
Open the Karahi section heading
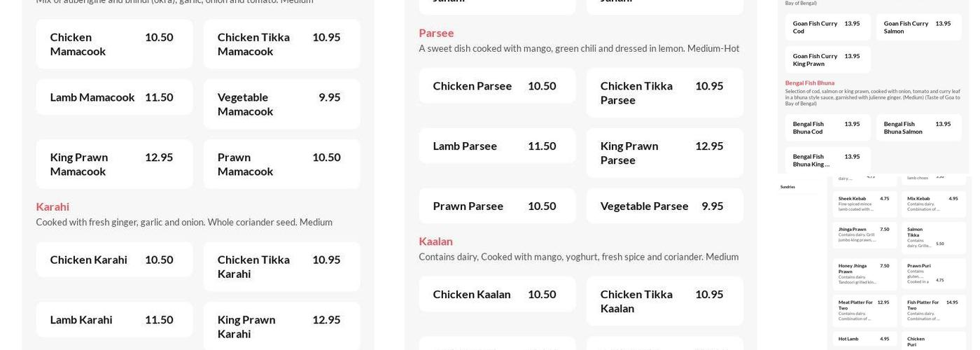52,206
